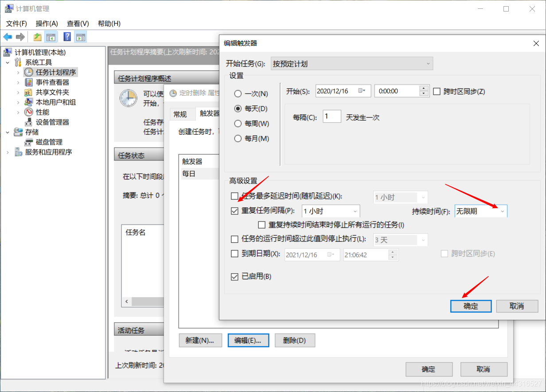Expand the 本地用户和组 tree node
Image resolution: width=546 pixels, height=392 pixels.
coord(18,102)
